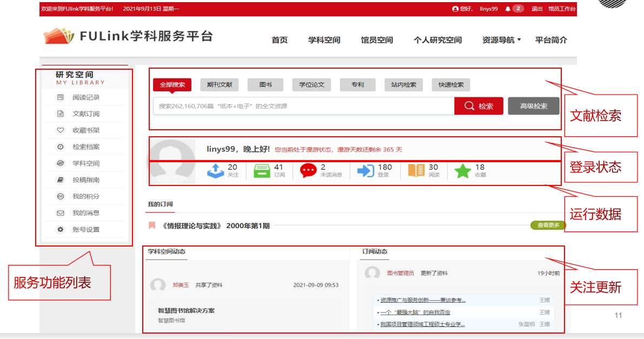Click the orange 阅读 book icon
644x339 pixels.
pyautogui.click(x=416, y=170)
